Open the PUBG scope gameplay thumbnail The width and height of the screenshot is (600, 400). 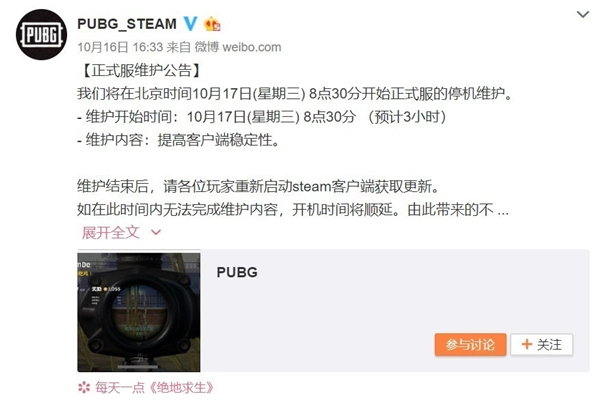(139, 311)
